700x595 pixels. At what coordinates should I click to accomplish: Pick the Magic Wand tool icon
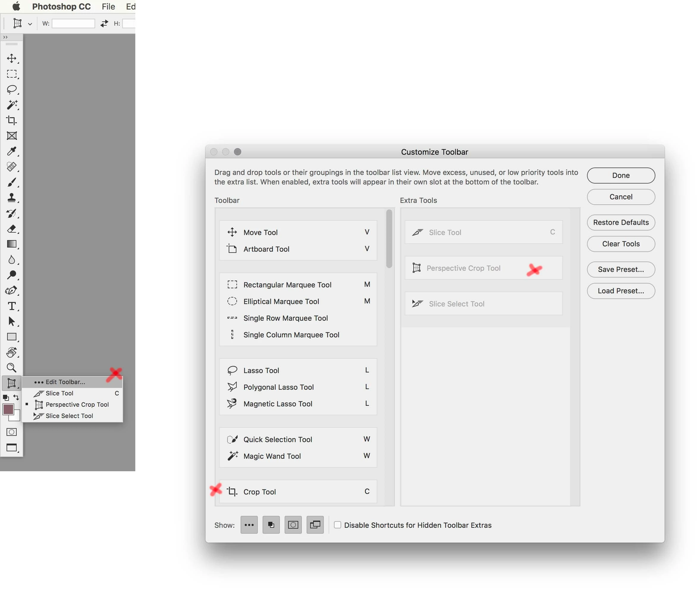tap(12, 105)
